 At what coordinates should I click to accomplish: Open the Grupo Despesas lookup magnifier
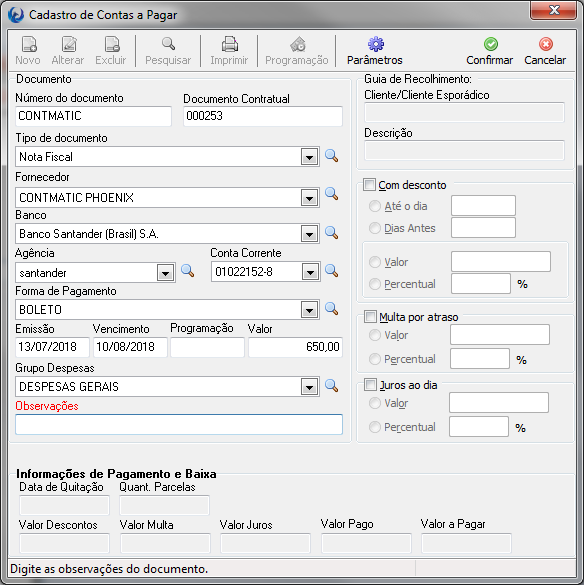click(331, 385)
